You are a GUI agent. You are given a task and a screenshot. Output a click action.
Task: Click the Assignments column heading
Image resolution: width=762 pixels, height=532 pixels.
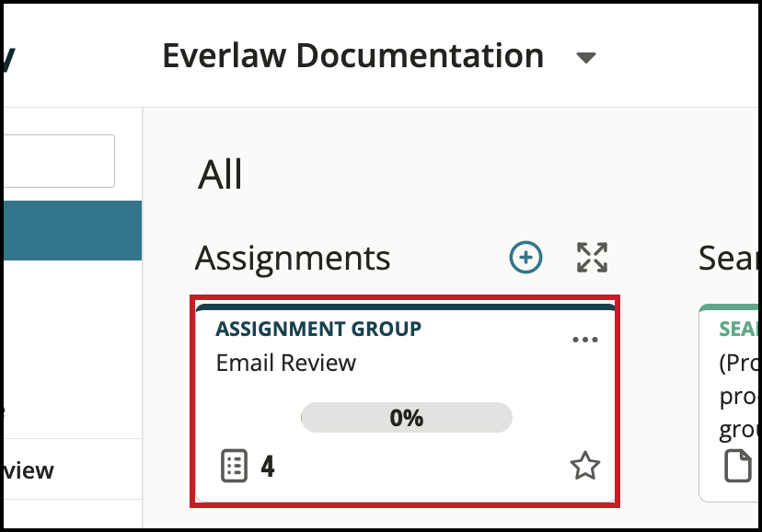pos(293,259)
